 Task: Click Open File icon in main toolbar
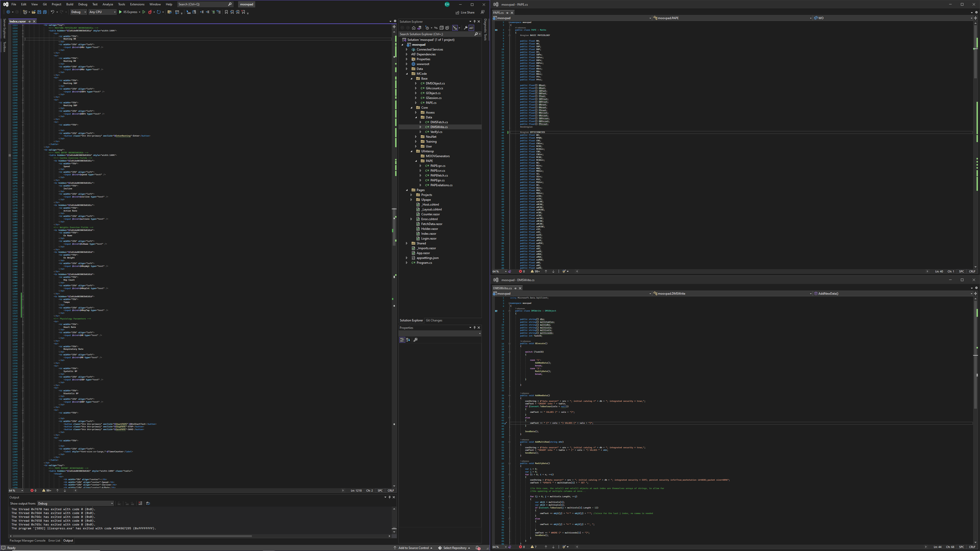(33, 12)
